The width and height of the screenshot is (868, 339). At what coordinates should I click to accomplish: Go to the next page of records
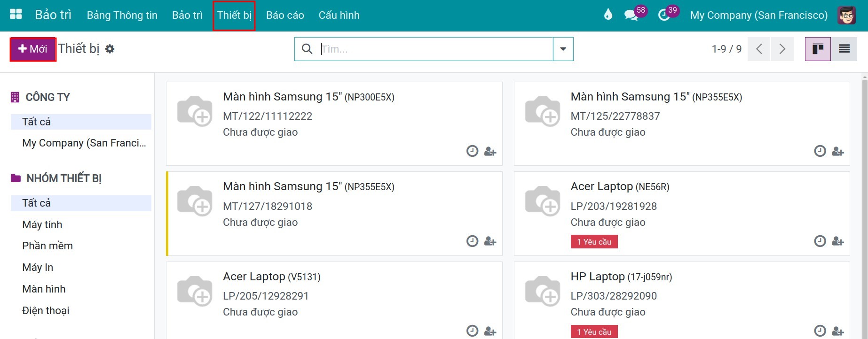coord(782,49)
